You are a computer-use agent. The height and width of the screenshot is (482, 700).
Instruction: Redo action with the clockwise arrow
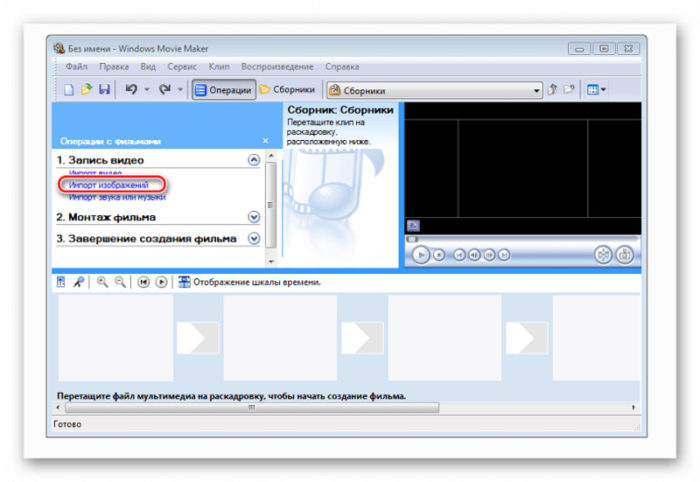165,89
